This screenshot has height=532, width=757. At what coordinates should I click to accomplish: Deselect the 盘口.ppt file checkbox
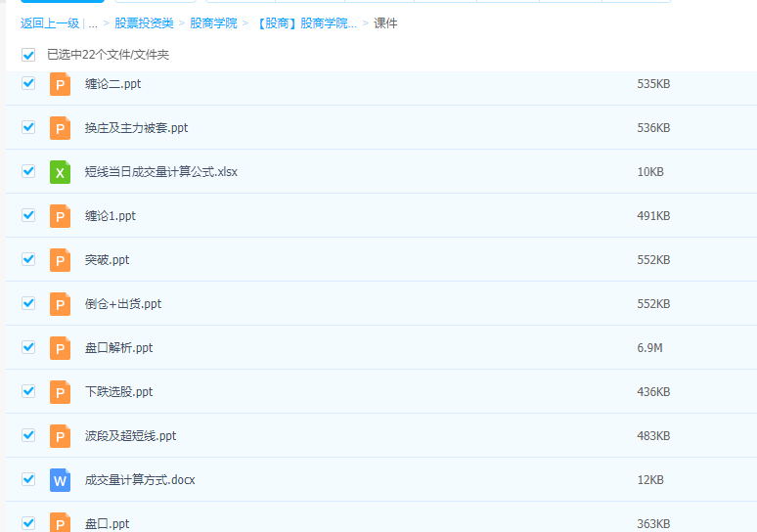(x=28, y=522)
